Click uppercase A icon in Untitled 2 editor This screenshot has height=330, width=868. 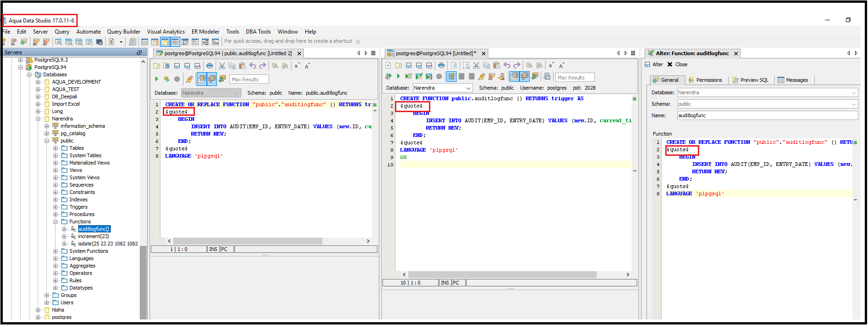point(307,66)
